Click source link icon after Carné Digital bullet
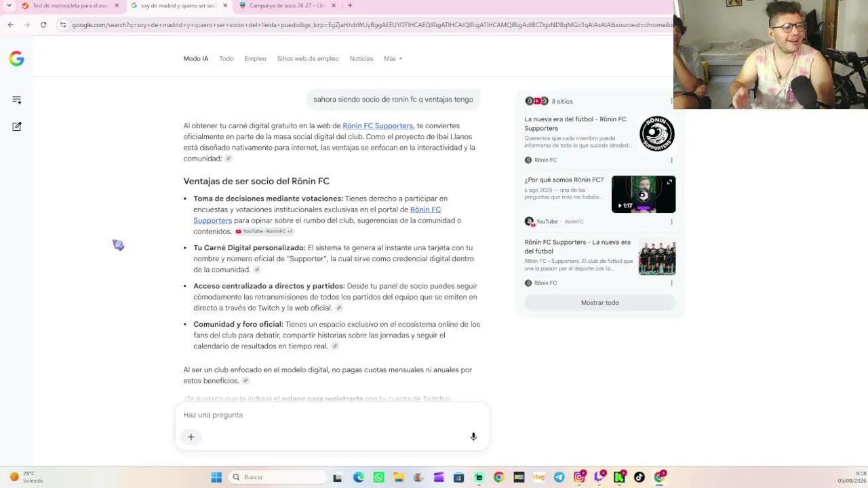Image resolution: width=868 pixels, height=488 pixels. click(x=257, y=270)
